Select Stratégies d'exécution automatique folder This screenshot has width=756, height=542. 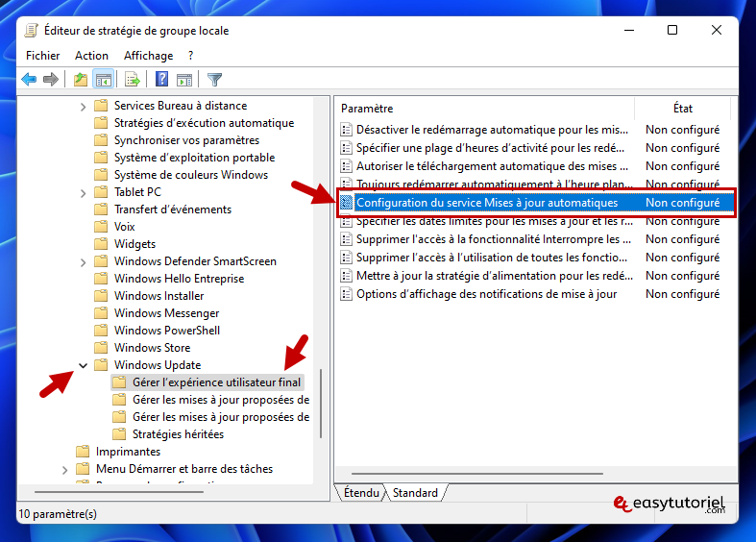204,122
